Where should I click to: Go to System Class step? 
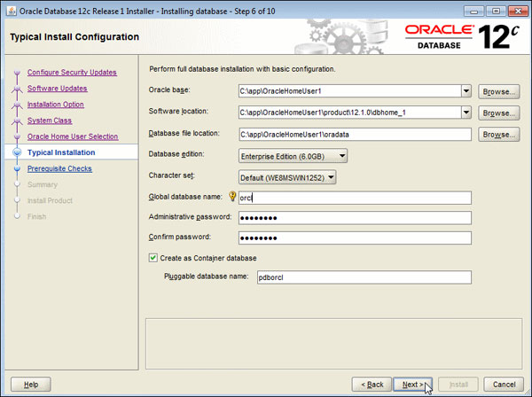tap(50, 121)
